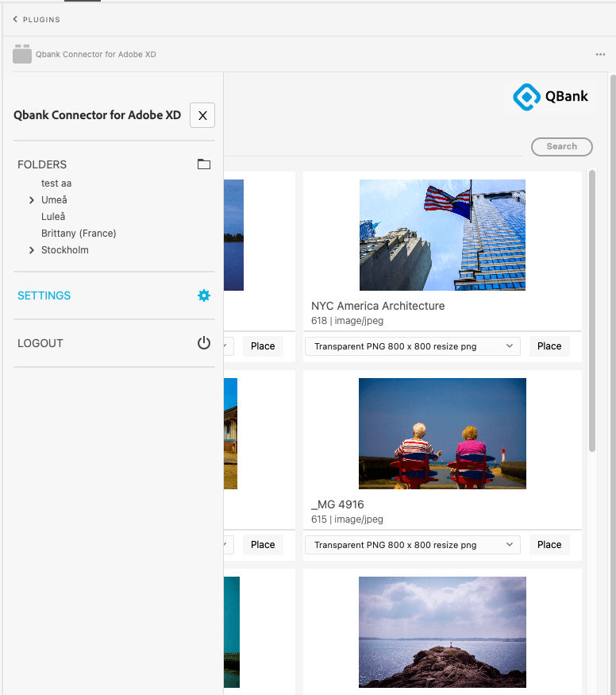The height and width of the screenshot is (695, 616).
Task: Select the _MG 4916 thumbnail
Action: pyautogui.click(x=442, y=434)
